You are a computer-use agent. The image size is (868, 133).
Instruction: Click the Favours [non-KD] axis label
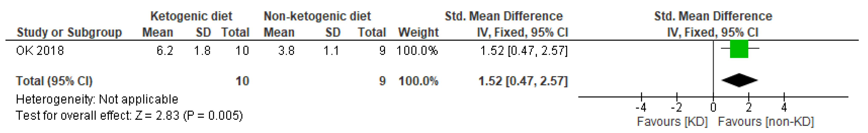(766, 122)
